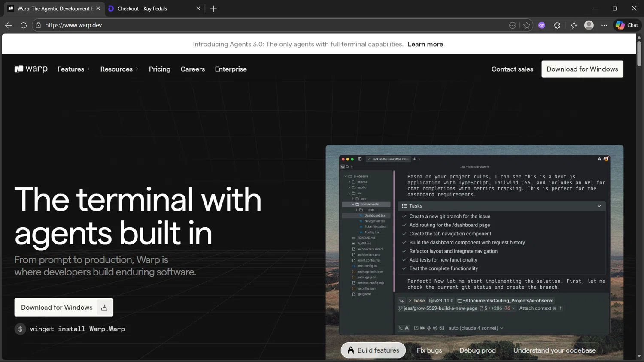
Task: Toggle the sidebar panel icon in Warp window
Action: [360, 159]
